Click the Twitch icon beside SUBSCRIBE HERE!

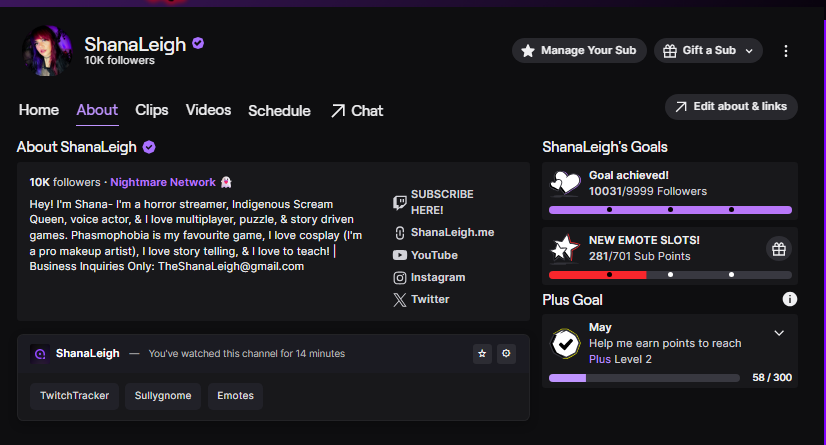399,202
